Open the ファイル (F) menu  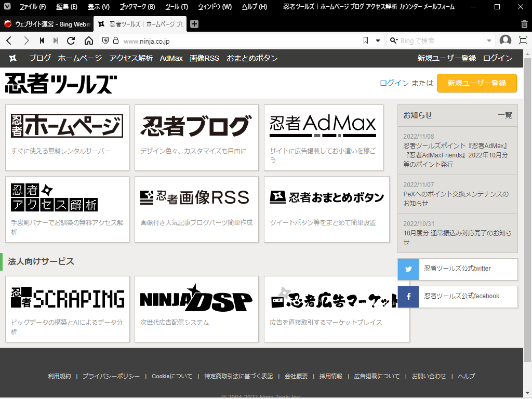coord(33,6)
